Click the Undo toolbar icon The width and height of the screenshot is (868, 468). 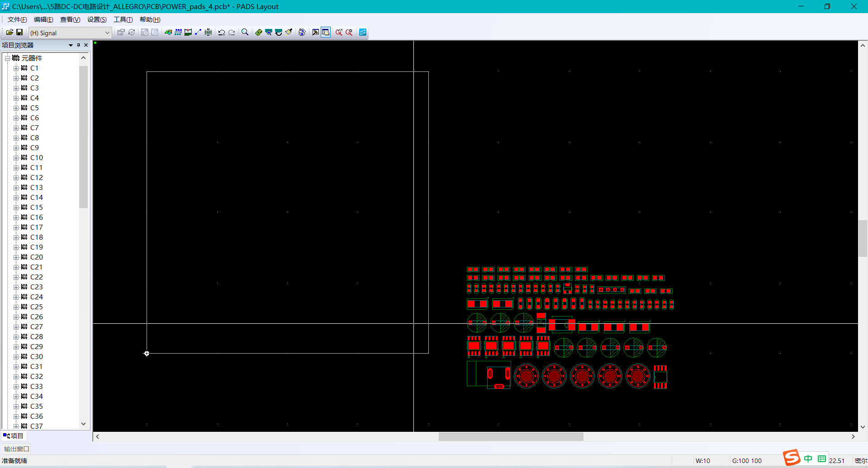222,33
